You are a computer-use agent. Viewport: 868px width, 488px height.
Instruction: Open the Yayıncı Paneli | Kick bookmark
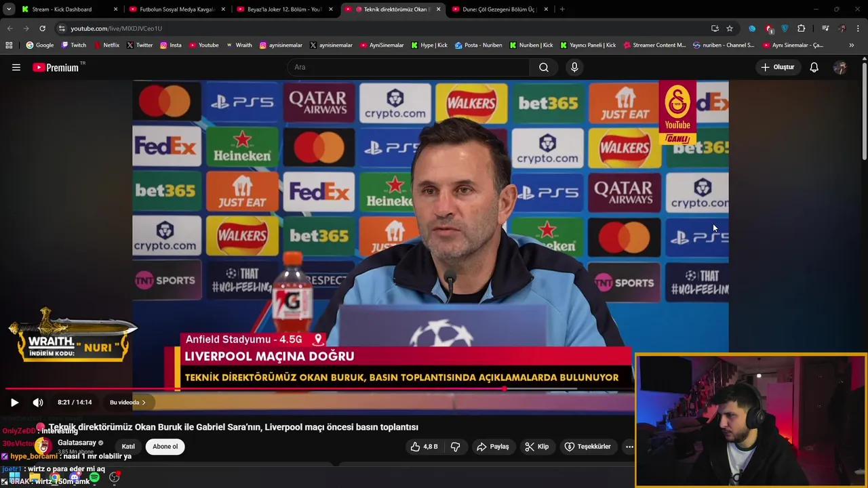tap(588, 45)
